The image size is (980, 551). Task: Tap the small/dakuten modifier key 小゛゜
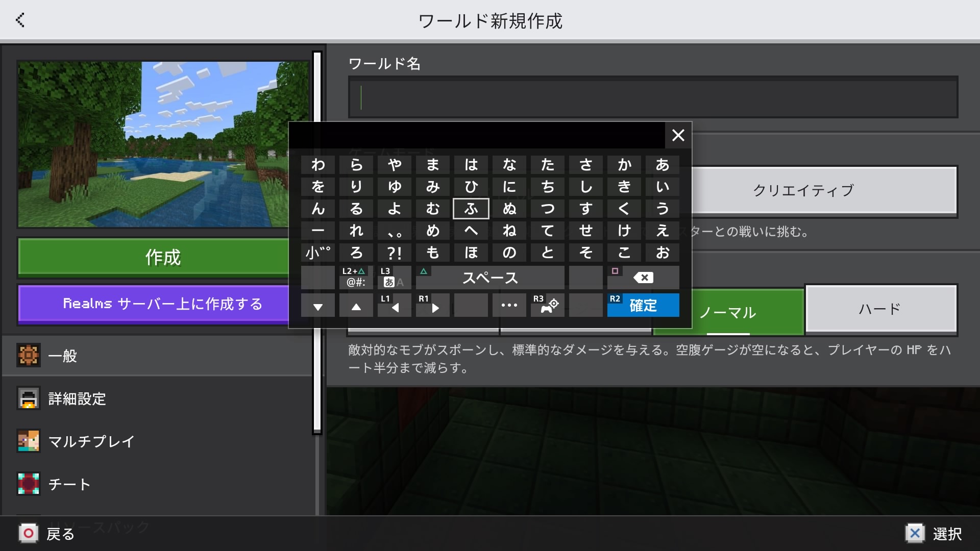(x=317, y=253)
